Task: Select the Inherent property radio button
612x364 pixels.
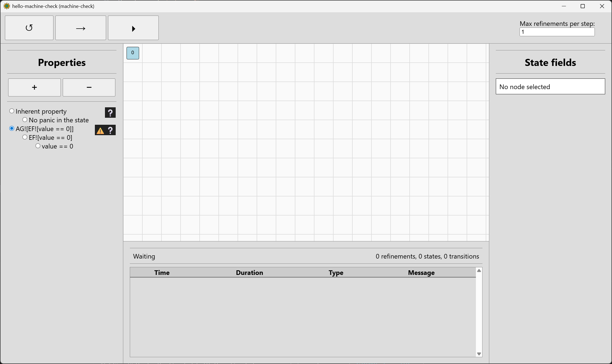Action: [12, 111]
